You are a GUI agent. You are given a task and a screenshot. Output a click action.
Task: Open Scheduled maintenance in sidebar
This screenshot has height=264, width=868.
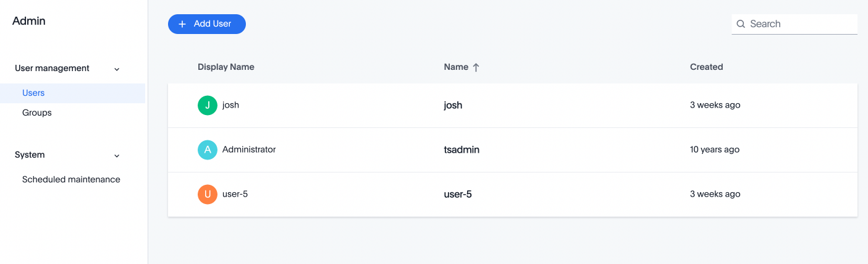point(71,180)
